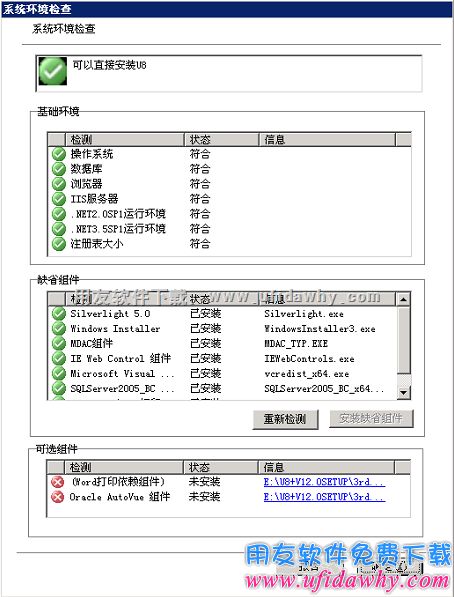Click green check icon beside Silverlight 5.0

(59, 314)
